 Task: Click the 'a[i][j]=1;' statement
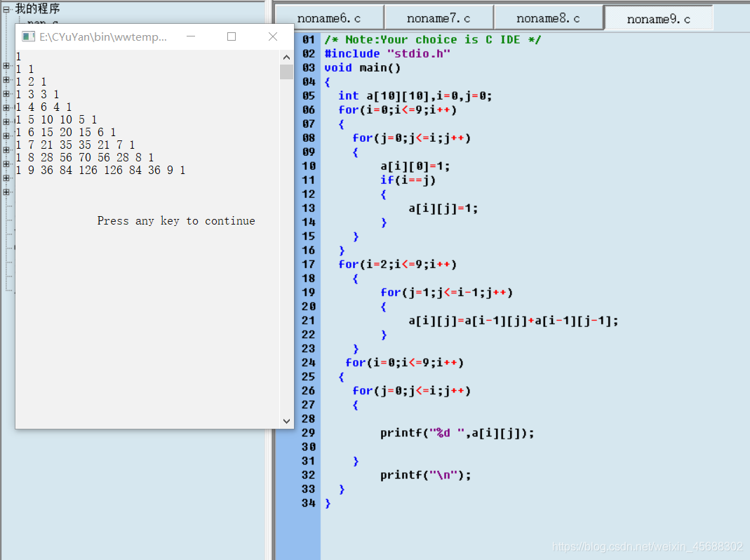click(443, 208)
